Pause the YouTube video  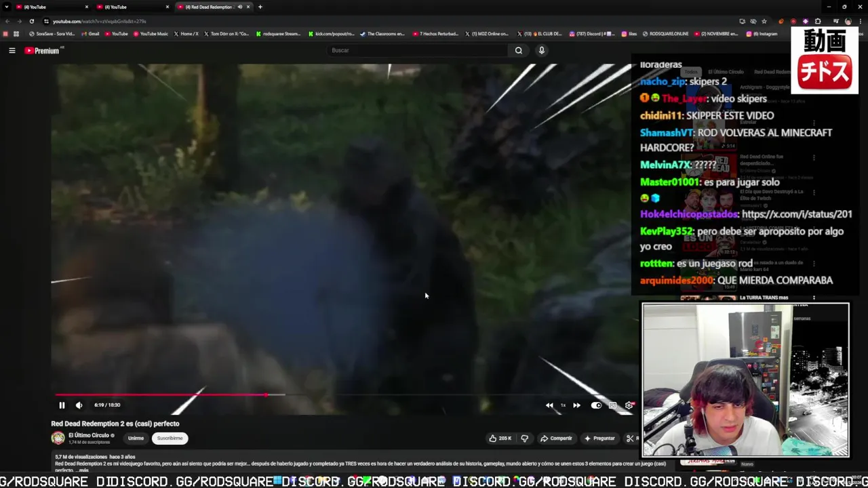point(62,405)
